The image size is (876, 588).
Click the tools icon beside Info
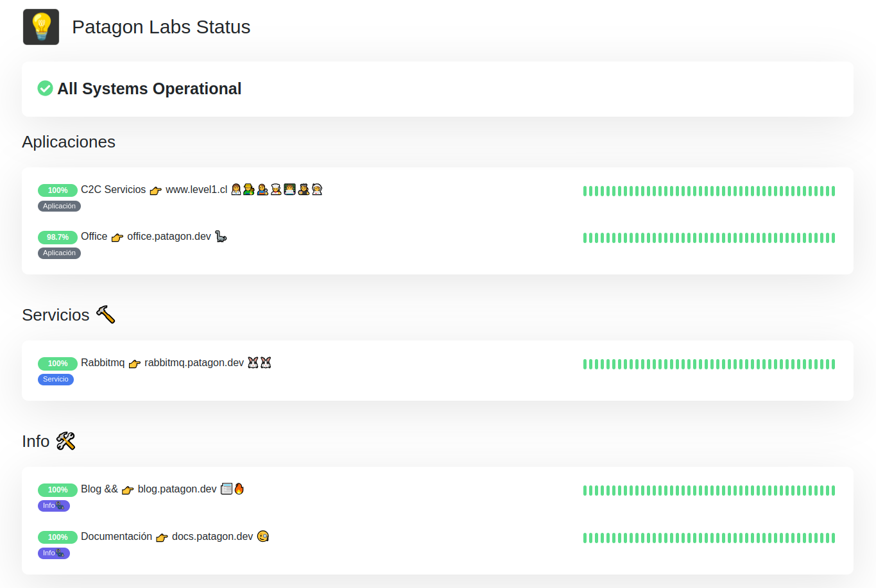(65, 441)
